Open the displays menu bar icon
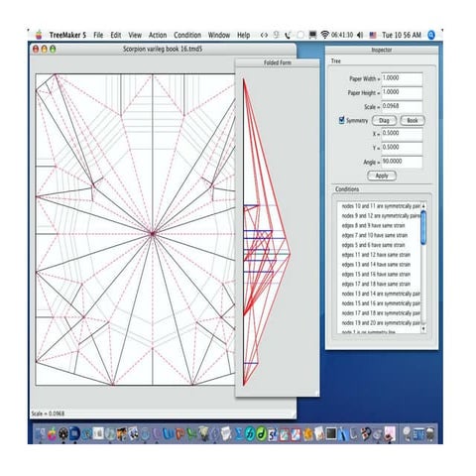Screen dimensions: 476x476 (x=312, y=35)
